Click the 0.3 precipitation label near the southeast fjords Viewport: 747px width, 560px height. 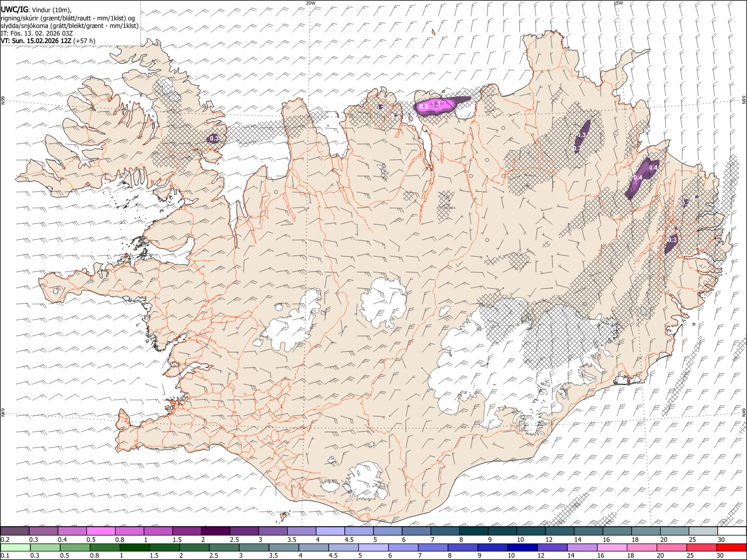(x=672, y=240)
